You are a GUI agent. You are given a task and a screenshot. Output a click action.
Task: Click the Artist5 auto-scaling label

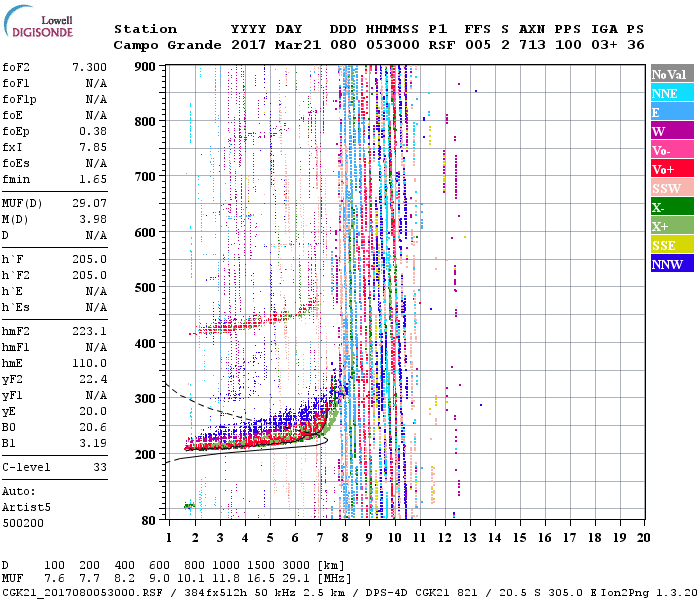[x=26, y=508]
